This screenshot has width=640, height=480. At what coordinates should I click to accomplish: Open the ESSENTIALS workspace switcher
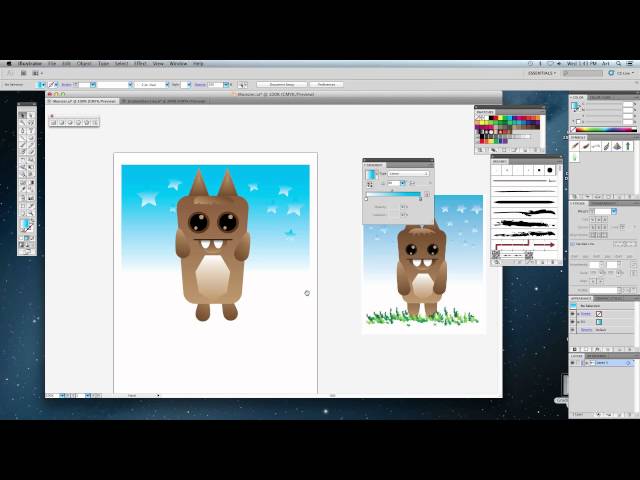[x=542, y=73]
